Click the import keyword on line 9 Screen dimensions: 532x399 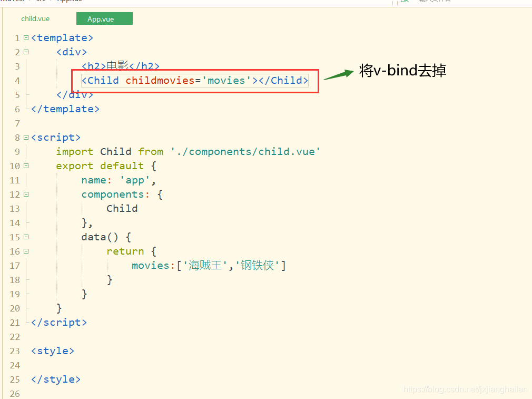(75, 151)
